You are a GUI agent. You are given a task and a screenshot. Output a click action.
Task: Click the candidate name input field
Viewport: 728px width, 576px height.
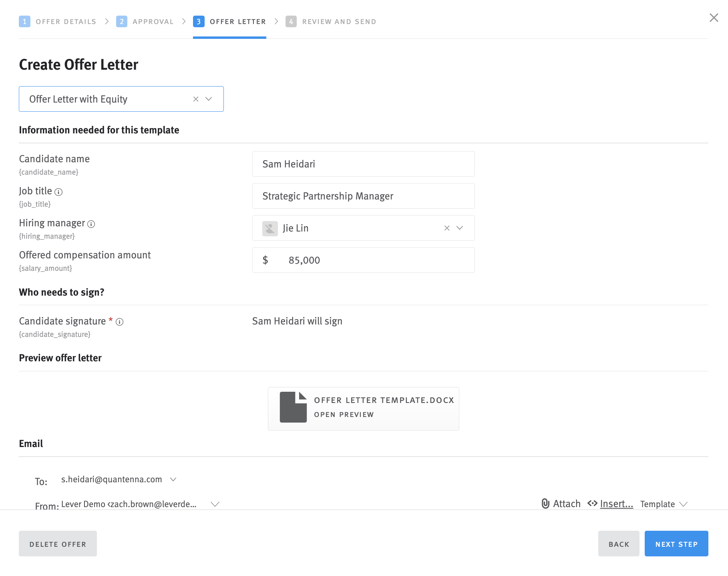363,163
